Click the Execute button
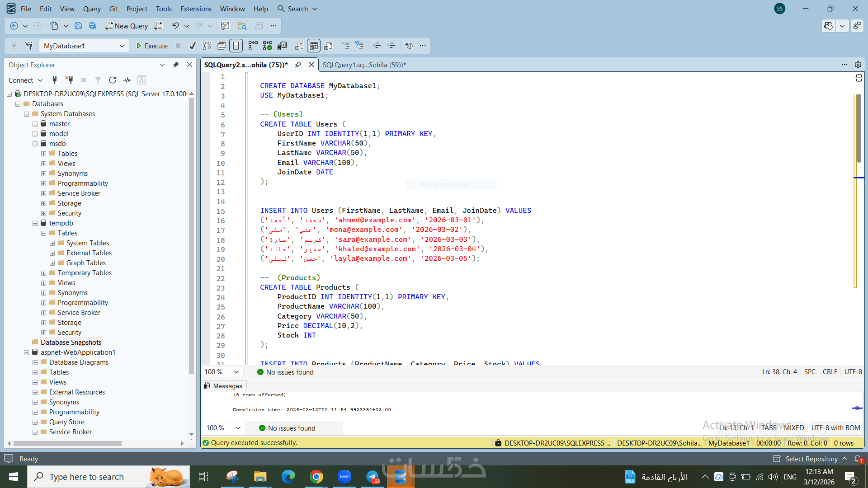The width and height of the screenshot is (868, 488). [152, 46]
